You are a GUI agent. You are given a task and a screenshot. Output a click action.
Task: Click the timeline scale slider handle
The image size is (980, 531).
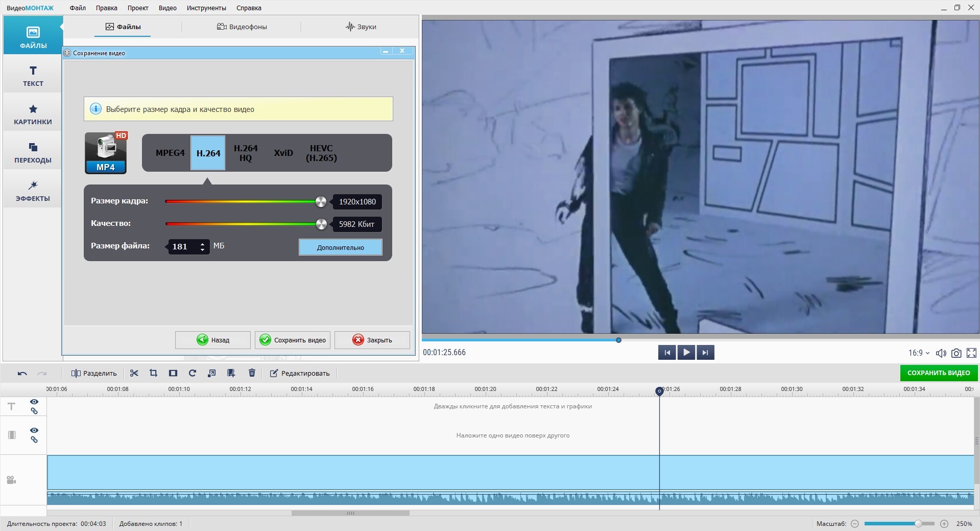(918, 524)
